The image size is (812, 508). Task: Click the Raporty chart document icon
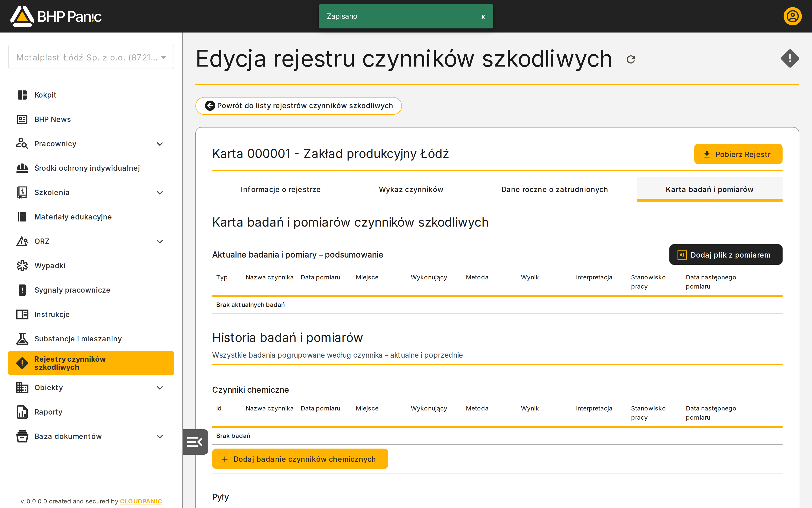coord(22,412)
